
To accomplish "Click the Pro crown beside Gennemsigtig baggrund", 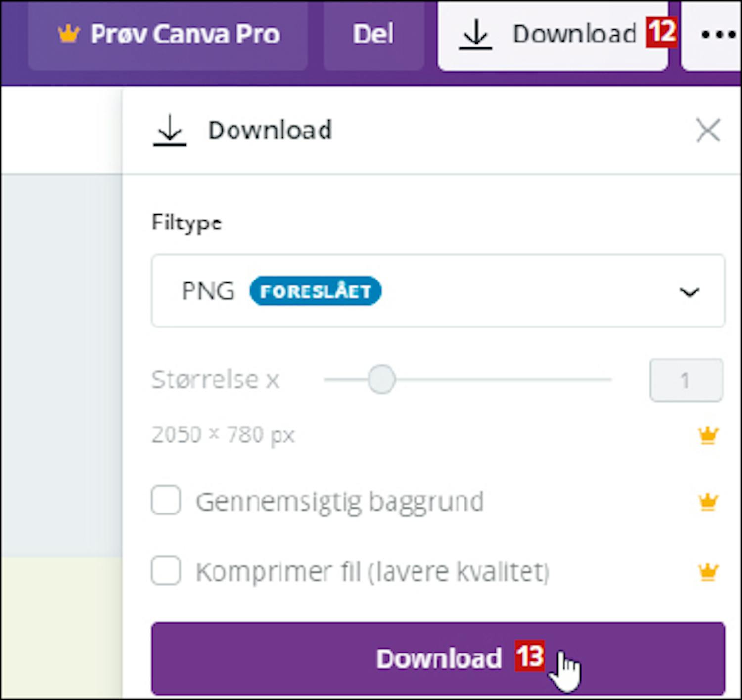I will point(708,502).
